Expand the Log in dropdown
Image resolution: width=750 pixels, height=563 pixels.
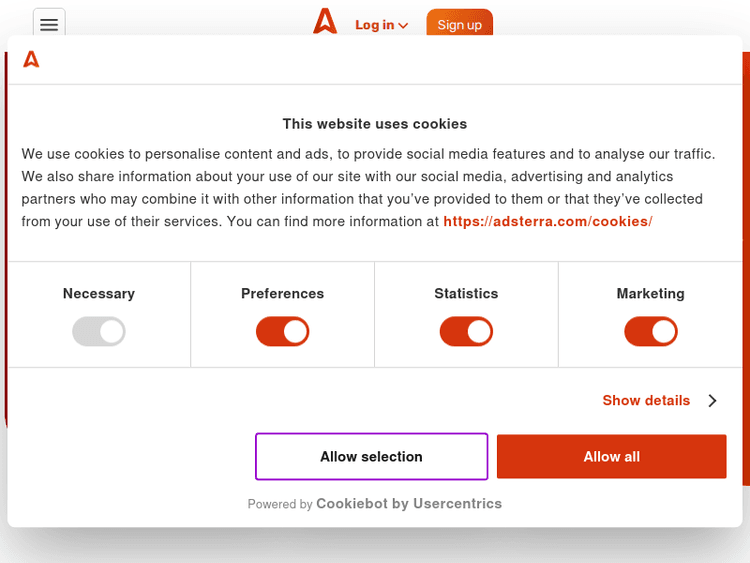pyautogui.click(x=381, y=25)
